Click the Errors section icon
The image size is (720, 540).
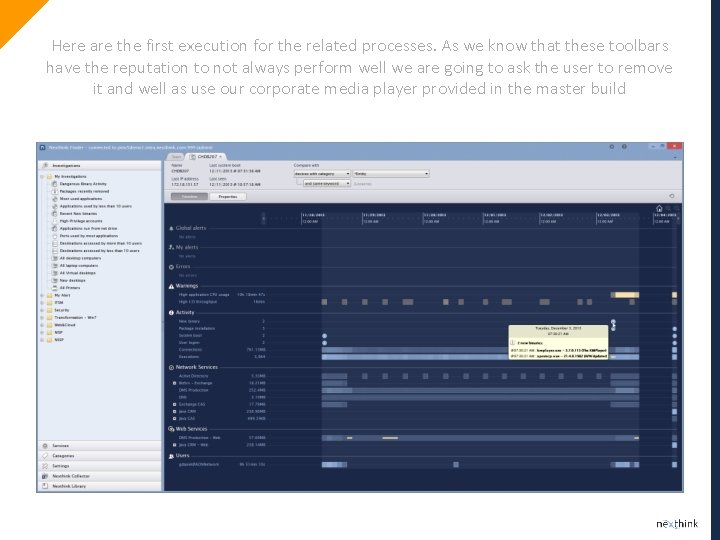tap(171, 267)
